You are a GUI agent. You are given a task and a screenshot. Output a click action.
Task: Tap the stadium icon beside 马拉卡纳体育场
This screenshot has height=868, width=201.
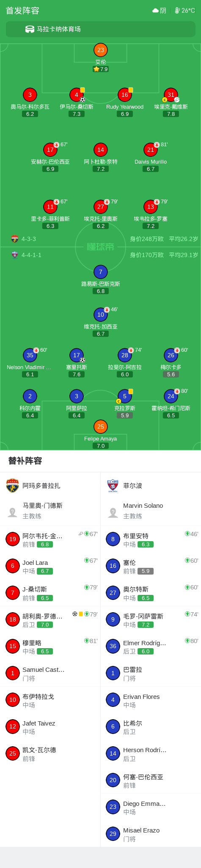point(30,29)
